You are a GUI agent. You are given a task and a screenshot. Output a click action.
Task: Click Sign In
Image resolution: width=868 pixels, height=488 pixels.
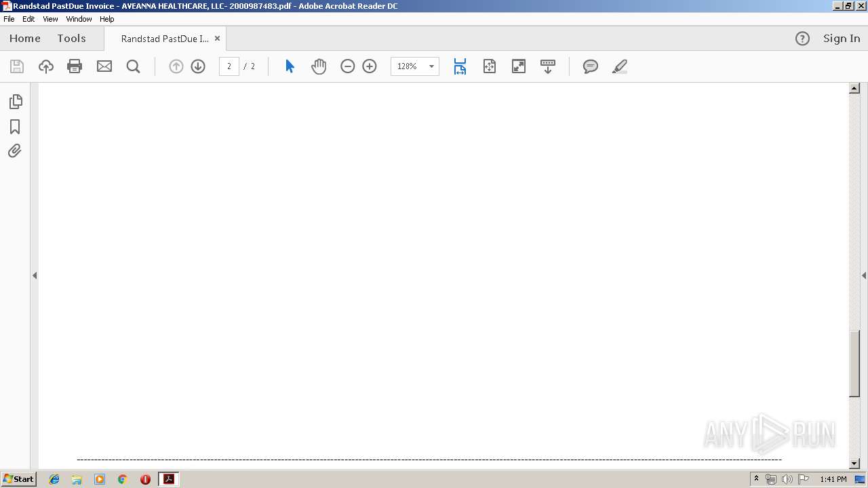[x=842, y=39]
